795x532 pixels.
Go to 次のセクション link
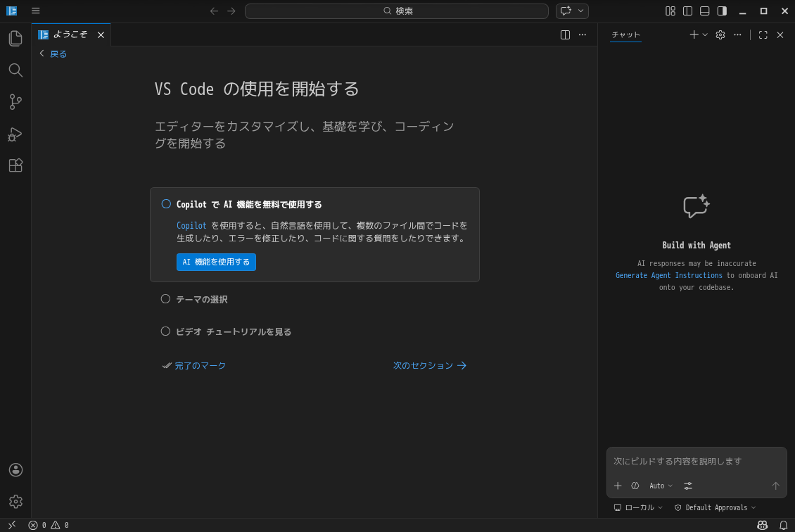(x=430, y=365)
